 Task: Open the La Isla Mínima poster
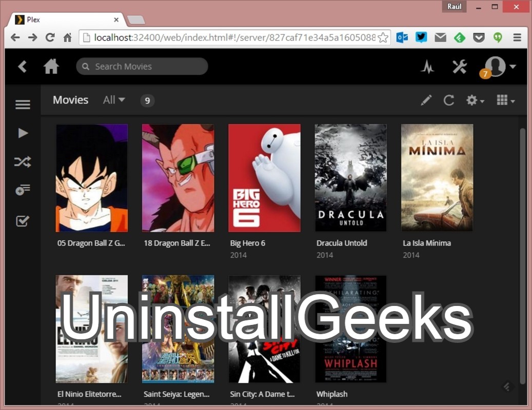coord(437,178)
